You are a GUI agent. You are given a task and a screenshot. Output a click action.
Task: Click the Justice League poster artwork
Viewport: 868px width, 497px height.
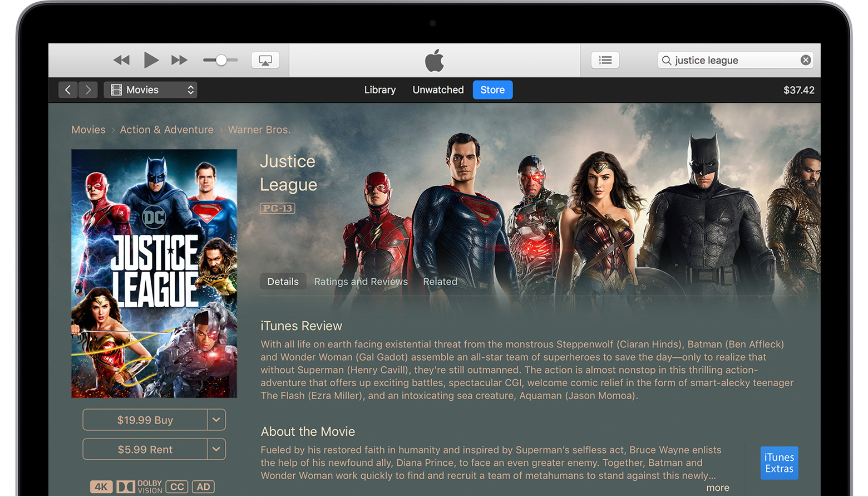pos(154,273)
